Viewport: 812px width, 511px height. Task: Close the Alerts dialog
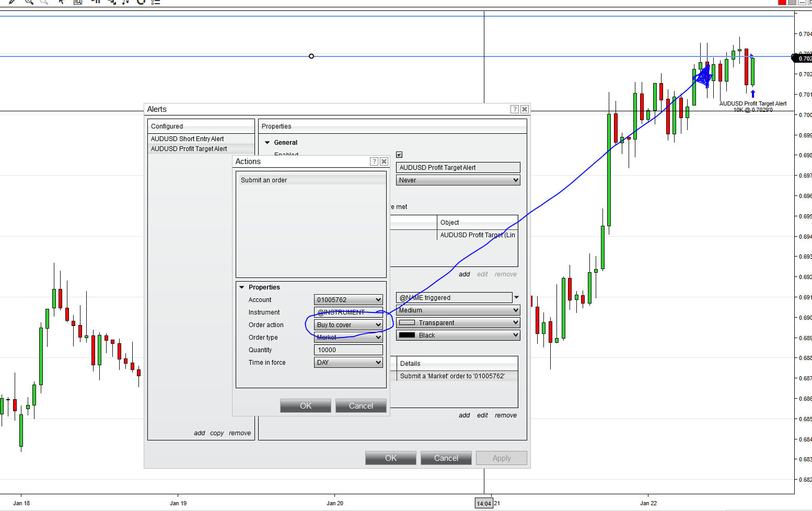point(525,109)
